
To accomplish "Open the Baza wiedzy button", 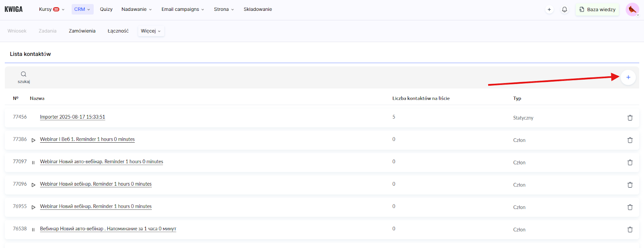I will (597, 10).
